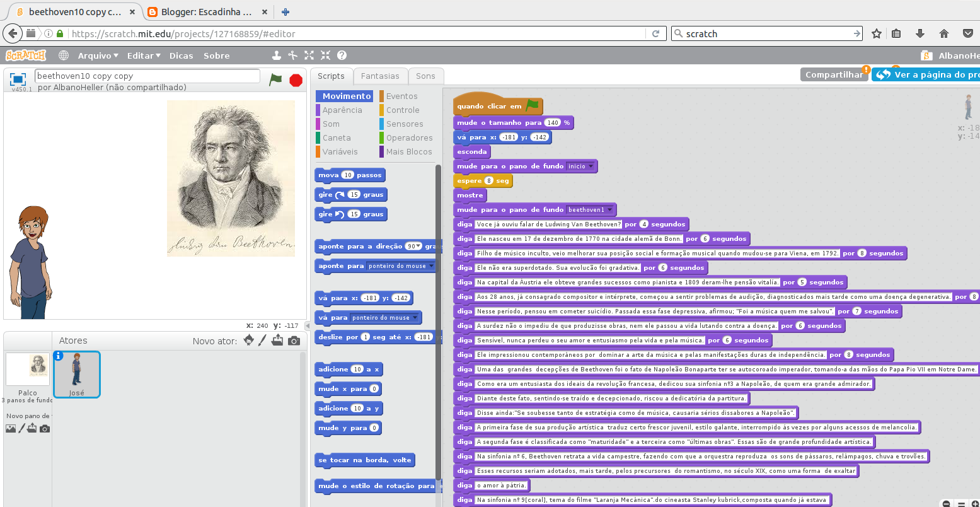The height and width of the screenshot is (507, 980).
Task: Open block help question mark tool
Action: point(342,55)
